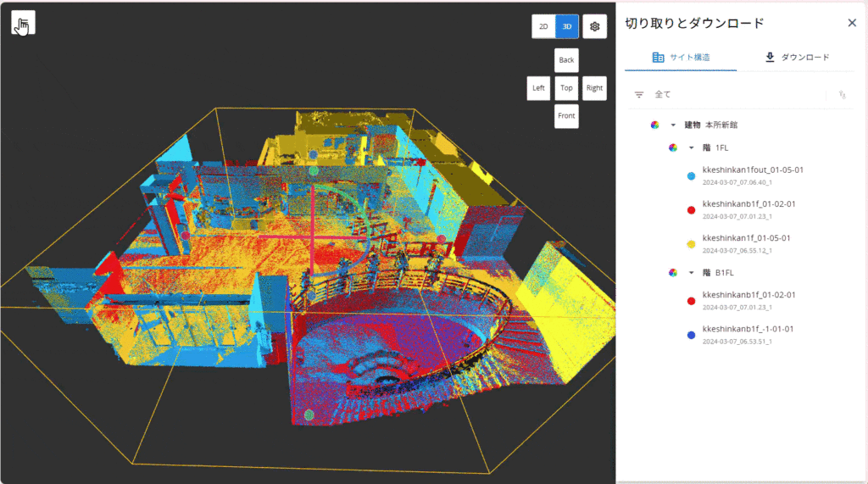Switch to the ダウンロード tab
Screen dimensions: 868x484
(x=796, y=58)
